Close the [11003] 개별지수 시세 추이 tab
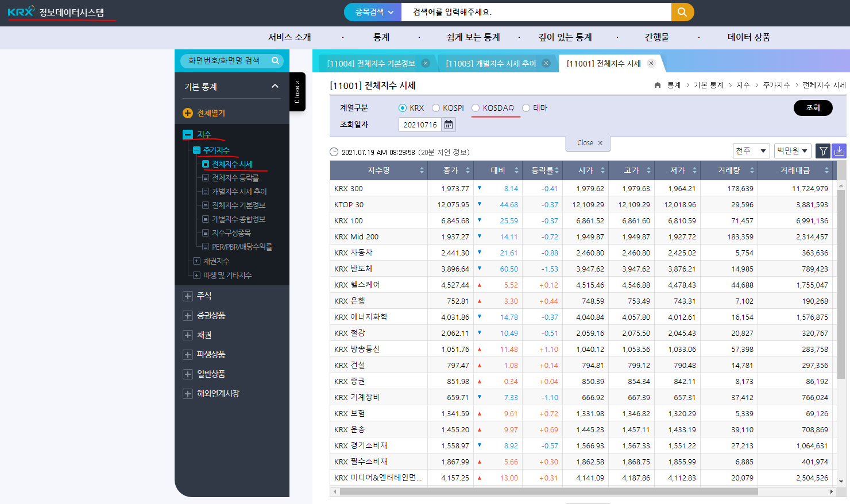Viewport: 850px width, 504px height. coord(546,63)
